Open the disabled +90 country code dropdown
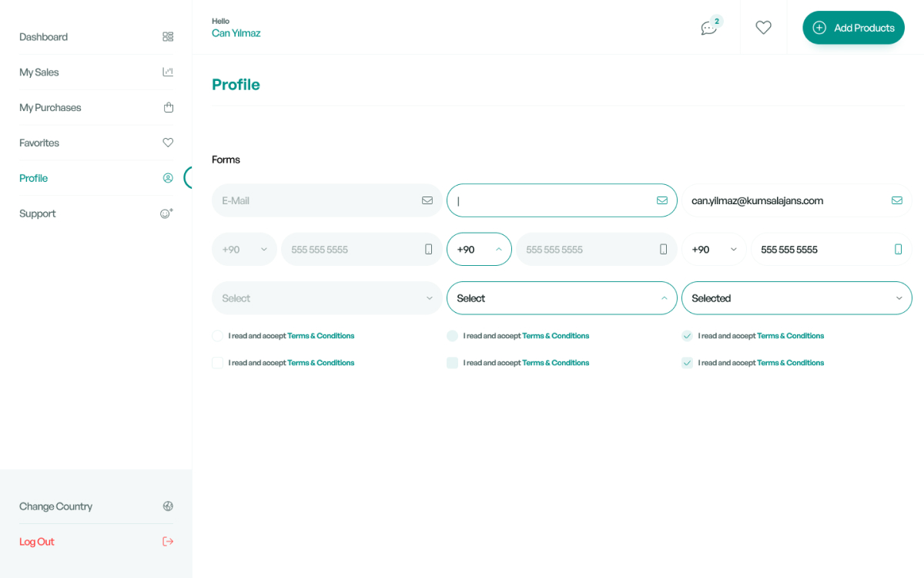The image size is (924, 578). [x=244, y=249]
